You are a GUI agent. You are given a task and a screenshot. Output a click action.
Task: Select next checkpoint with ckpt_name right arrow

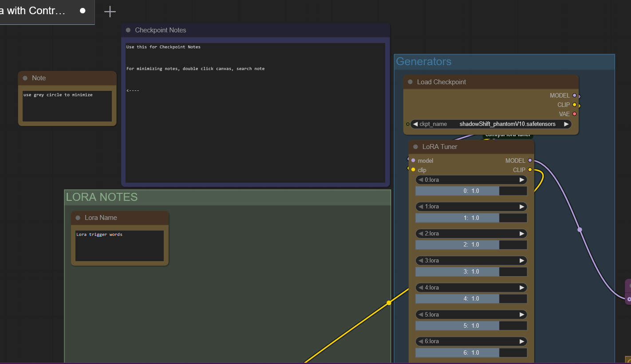566,124
